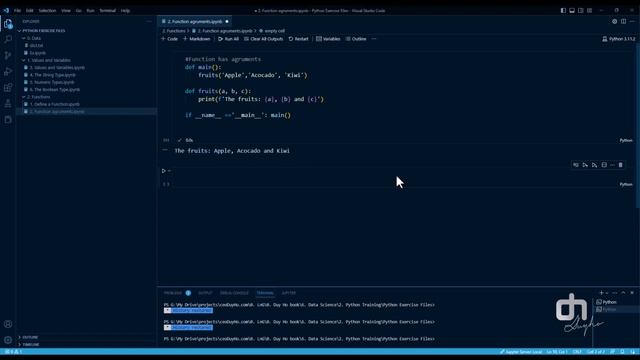
Task: Open the Variables view
Action: [328, 39]
